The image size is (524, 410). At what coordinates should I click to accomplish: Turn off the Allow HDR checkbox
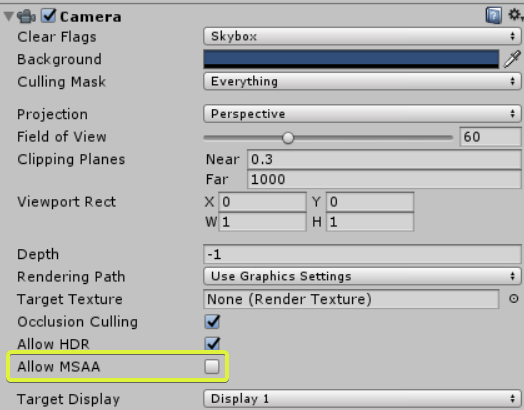212,344
